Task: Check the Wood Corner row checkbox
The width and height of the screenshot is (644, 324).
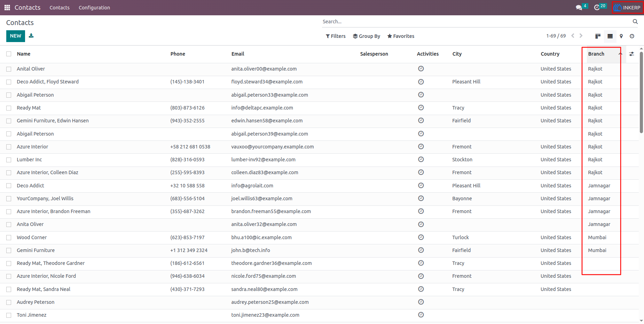Action: pyautogui.click(x=9, y=238)
